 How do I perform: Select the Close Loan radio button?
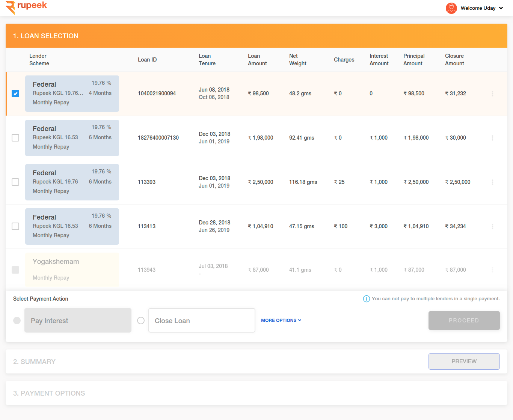(x=141, y=321)
